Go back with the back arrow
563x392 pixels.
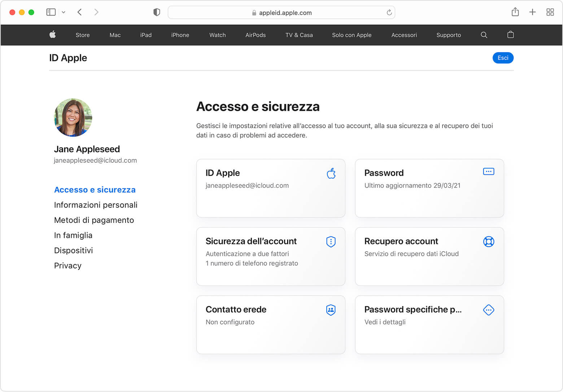tap(80, 12)
